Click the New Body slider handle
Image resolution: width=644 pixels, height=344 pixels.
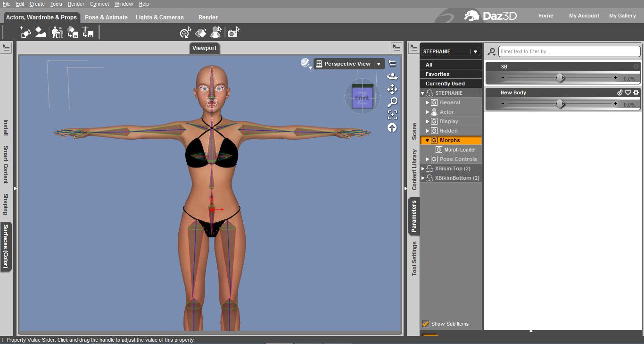(560, 104)
